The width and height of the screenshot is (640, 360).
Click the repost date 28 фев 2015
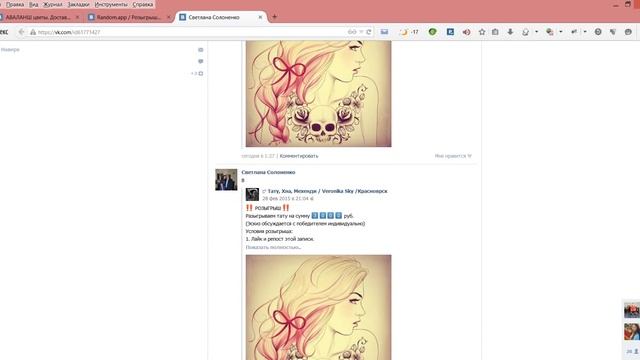pyautogui.click(x=285, y=198)
